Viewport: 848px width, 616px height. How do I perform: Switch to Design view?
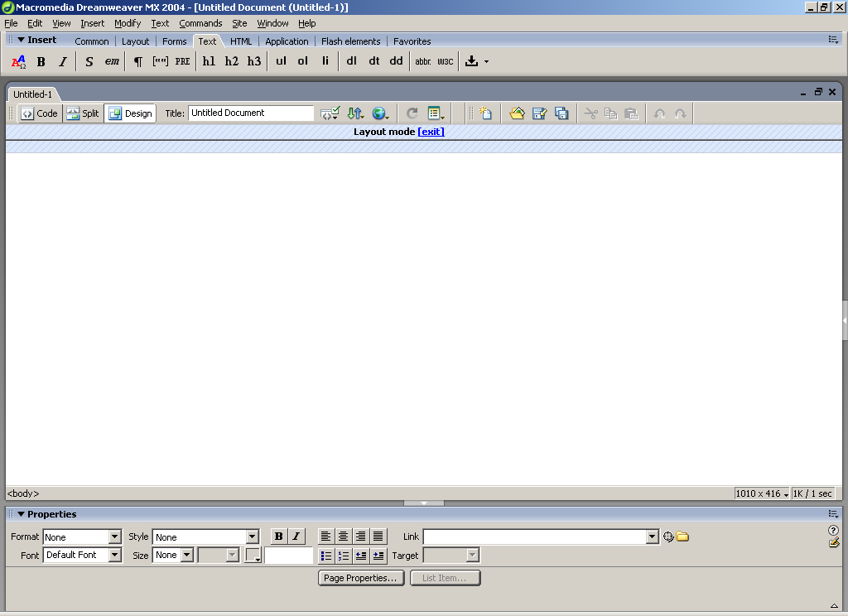point(130,113)
